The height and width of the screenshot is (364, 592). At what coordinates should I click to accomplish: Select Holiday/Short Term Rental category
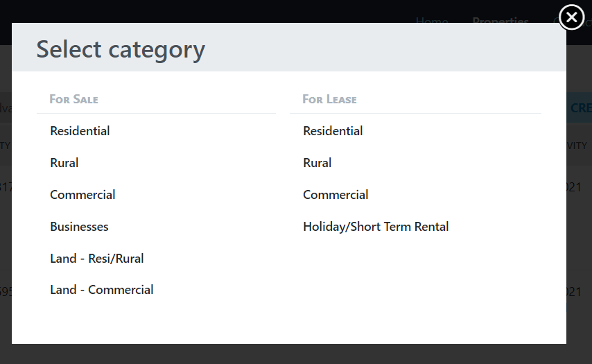pyautogui.click(x=376, y=227)
